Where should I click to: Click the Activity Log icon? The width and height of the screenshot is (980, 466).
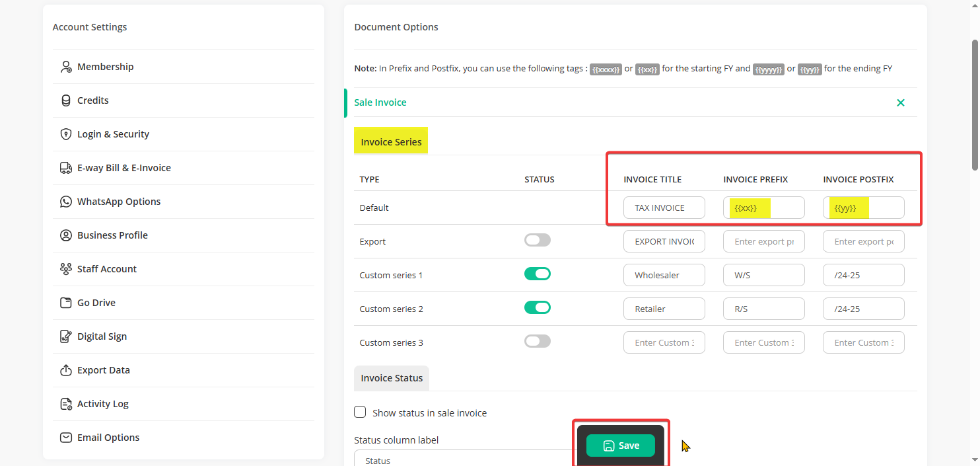(66, 404)
